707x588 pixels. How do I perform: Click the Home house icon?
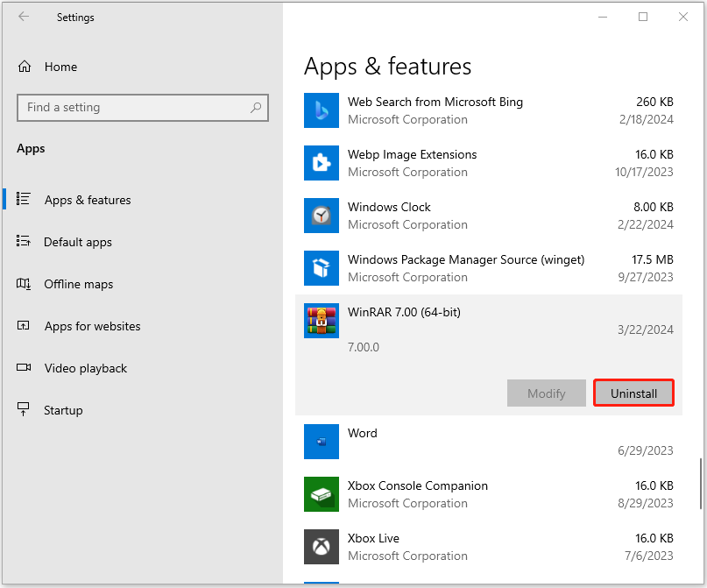pyautogui.click(x=25, y=67)
